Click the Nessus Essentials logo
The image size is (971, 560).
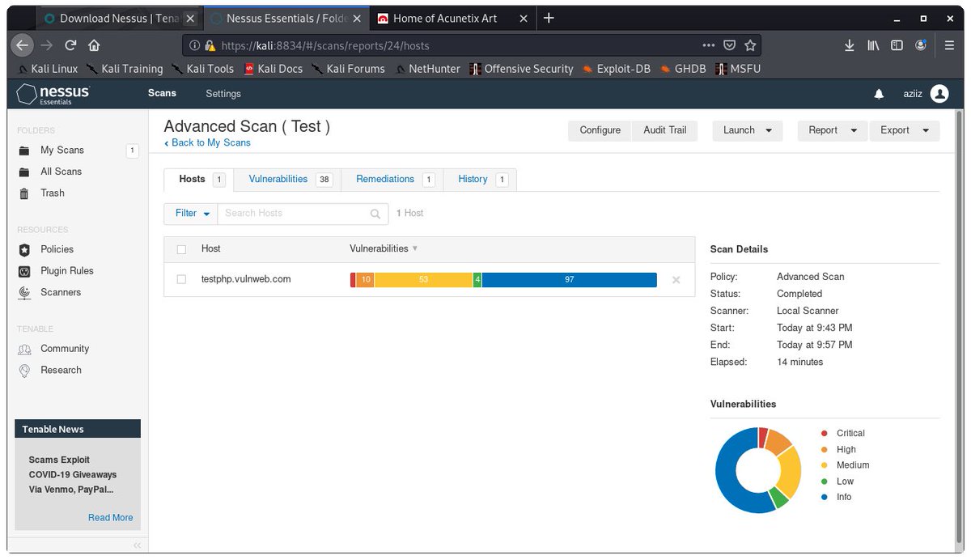[x=53, y=94]
